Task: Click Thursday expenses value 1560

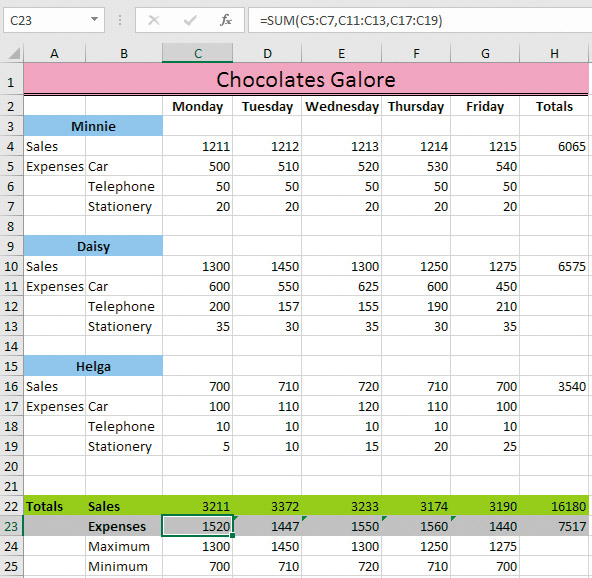Action: pos(416,526)
